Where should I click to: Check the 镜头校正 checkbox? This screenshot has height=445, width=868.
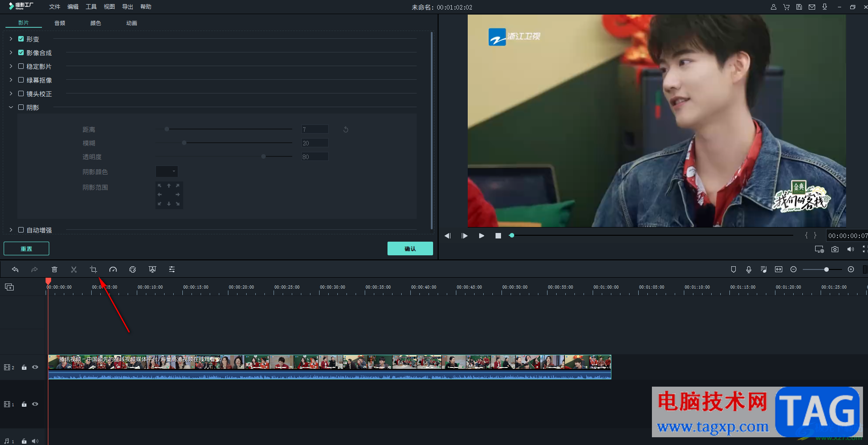point(21,94)
